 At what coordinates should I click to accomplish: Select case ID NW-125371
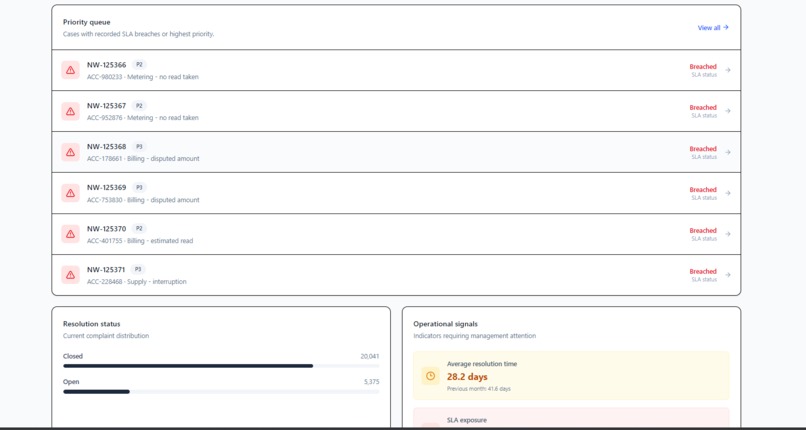point(106,269)
